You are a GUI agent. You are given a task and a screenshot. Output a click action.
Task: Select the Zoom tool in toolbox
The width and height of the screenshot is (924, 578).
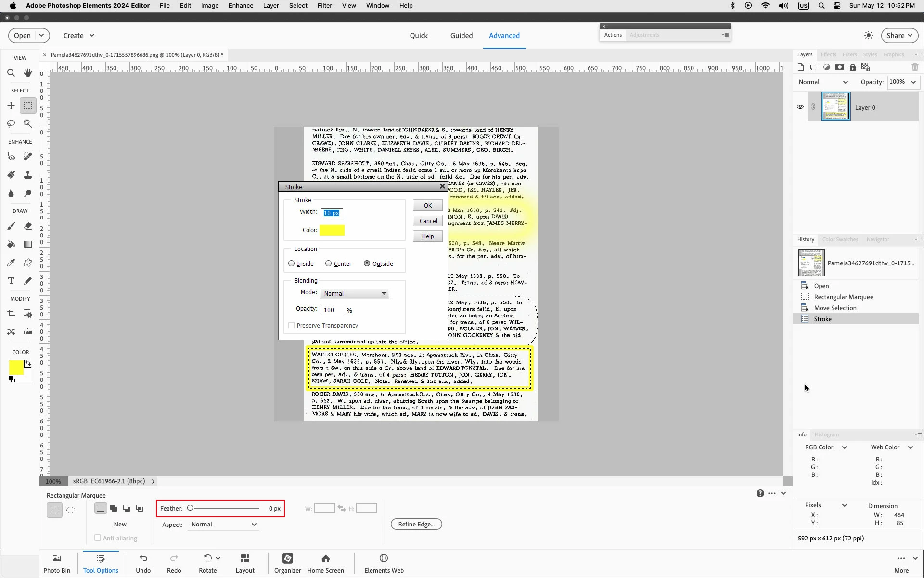[x=11, y=73]
